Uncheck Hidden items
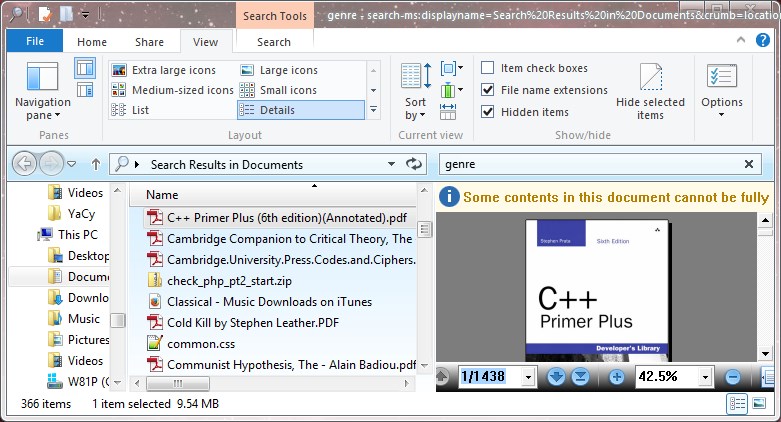This screenshot has height=422, width=781. tap(525, 112)
